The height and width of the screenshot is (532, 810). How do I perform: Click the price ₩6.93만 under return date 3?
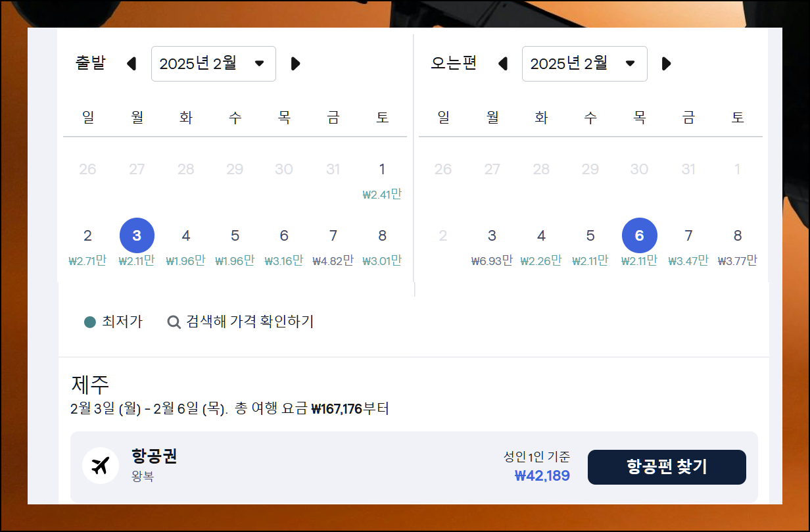(x=492, y=261)
